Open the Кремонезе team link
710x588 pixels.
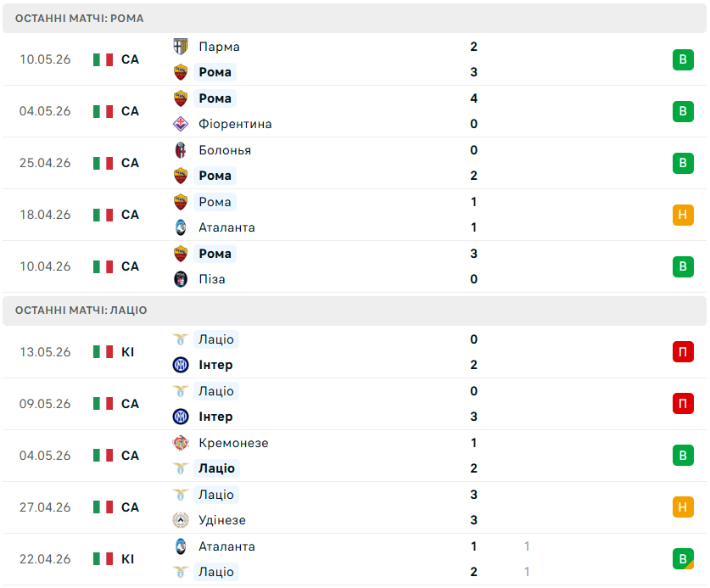[x=233, y=443]
